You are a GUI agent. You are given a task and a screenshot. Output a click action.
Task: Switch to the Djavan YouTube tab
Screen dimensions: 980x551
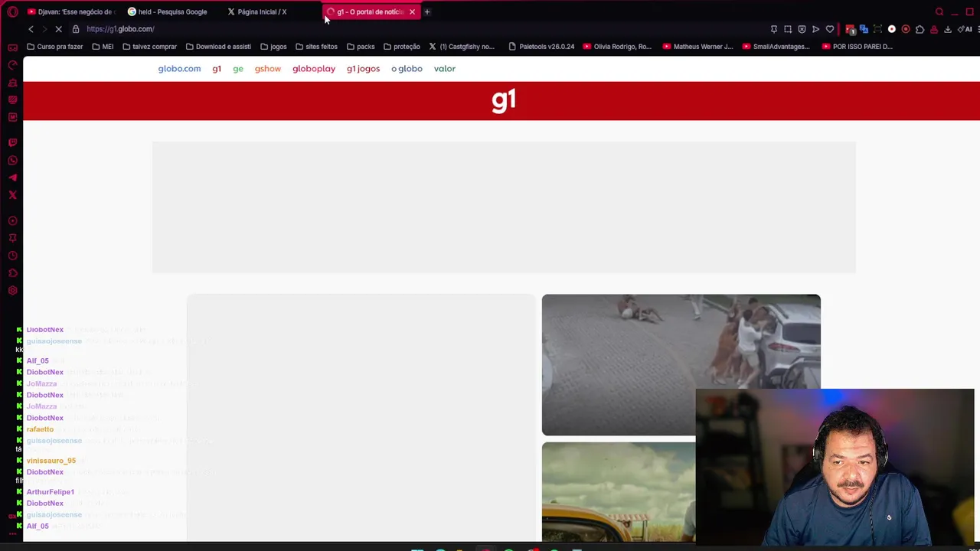pos(70,11)
